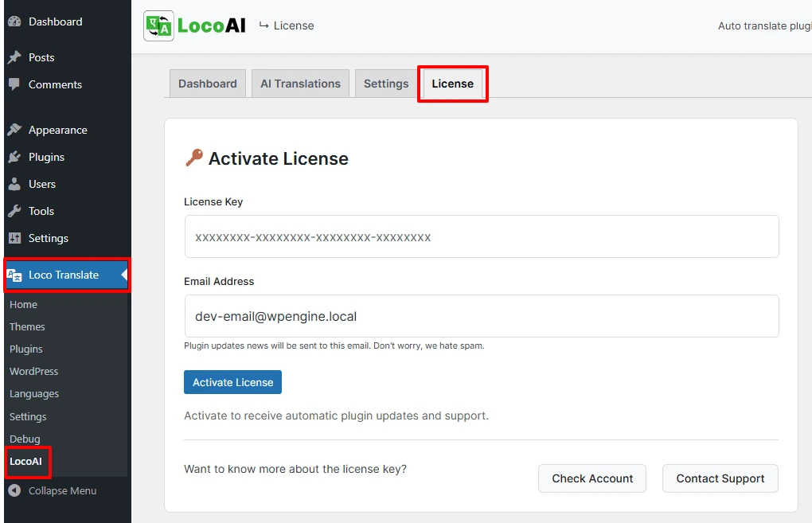This screenshot has width=812, height=523.
Task: Click the 'Activate License' heading text
Action: click(x=279, y=158)
